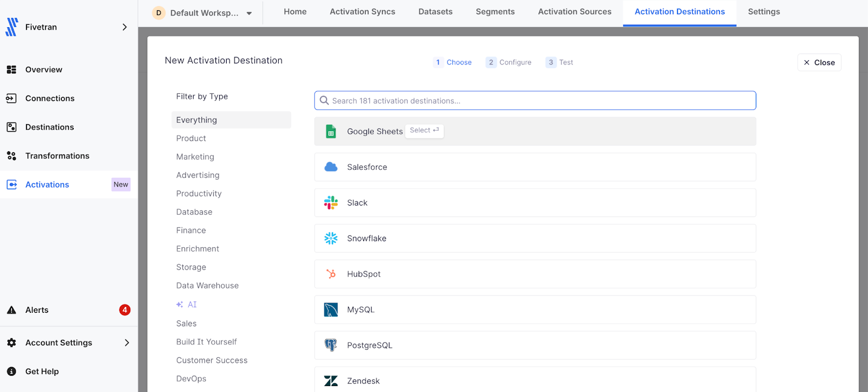Filter destinations by Advertising
This screenshot has height=392, width=868.
pos(198,175)
